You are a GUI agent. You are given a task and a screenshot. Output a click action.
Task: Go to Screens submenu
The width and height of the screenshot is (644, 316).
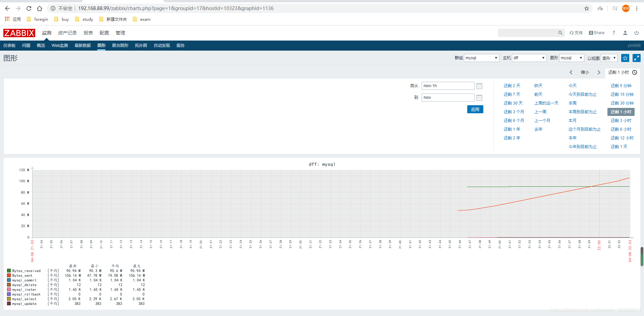pyautogui.click(x=120, y=46)
